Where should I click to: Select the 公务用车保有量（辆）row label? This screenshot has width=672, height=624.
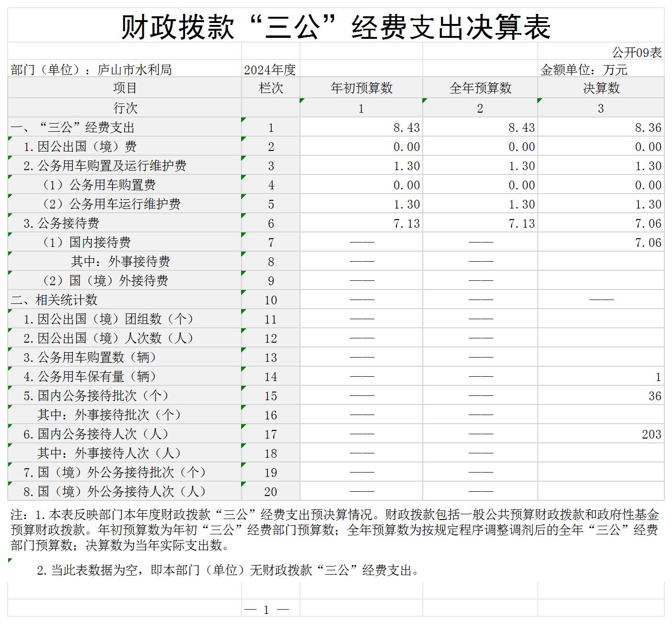click(90, 377)
